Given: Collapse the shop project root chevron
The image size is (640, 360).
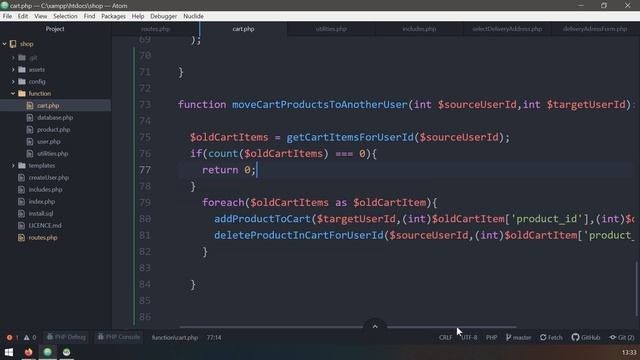Looking at the screenshot, I should point(4,44).
